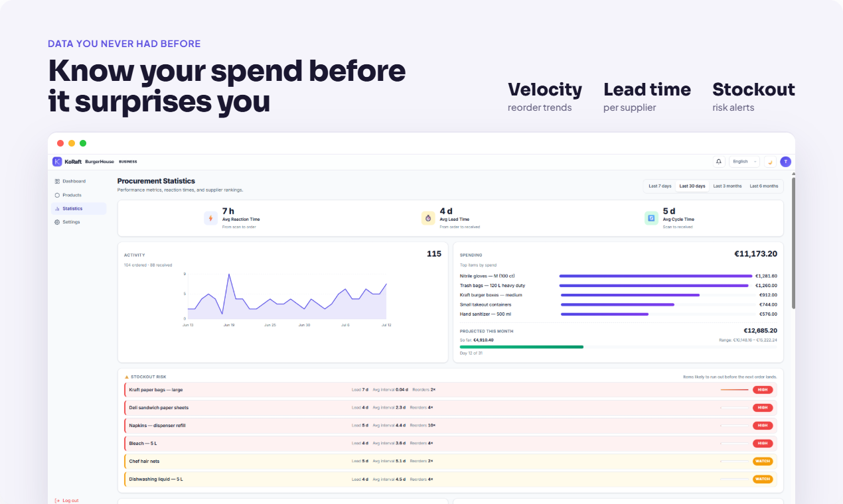Open the English language dropdown
The height and width of the screenshot is (504, 843).
pyautogui.click(x=744, y=162)
